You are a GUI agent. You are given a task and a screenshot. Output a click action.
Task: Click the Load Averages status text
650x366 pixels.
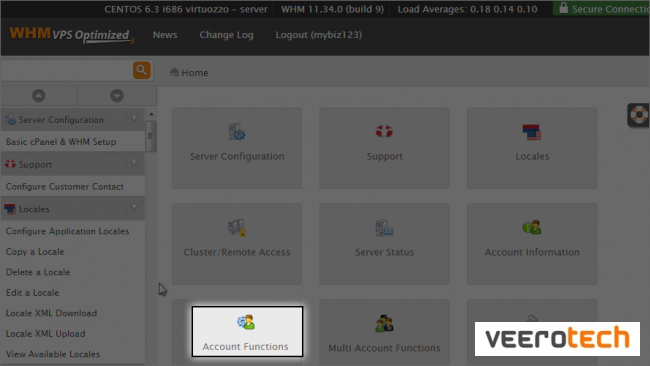468,9
